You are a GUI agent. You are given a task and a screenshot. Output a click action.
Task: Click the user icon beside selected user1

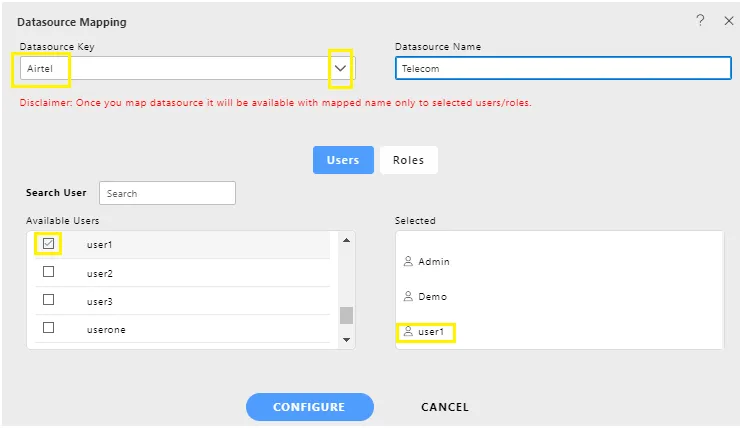[x=408, y=331]
